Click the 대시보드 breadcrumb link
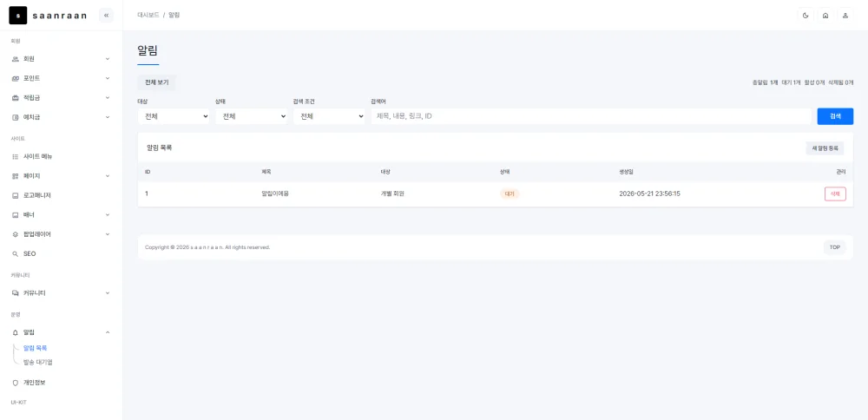The width and height of the screenshot is (868, 420). click(x=148, y=15)
